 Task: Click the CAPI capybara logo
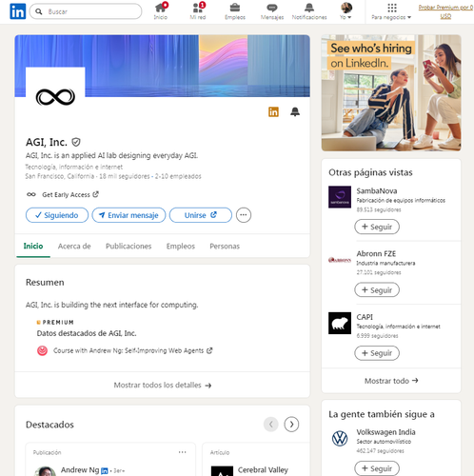(x=340, y=323)
